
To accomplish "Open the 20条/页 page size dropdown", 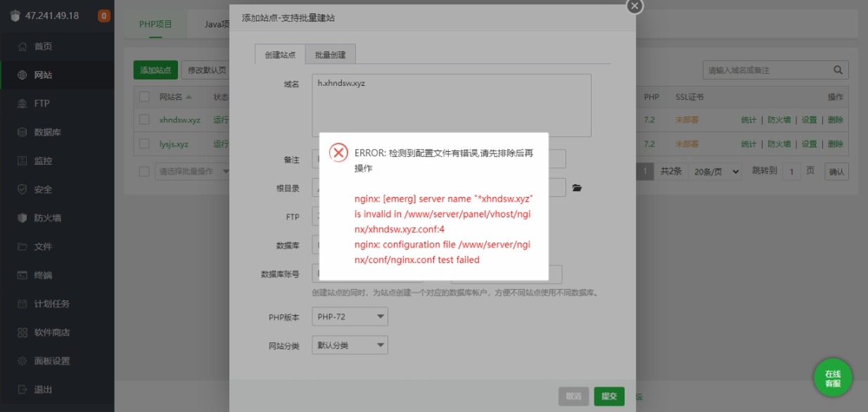I will tap(715, 171).
